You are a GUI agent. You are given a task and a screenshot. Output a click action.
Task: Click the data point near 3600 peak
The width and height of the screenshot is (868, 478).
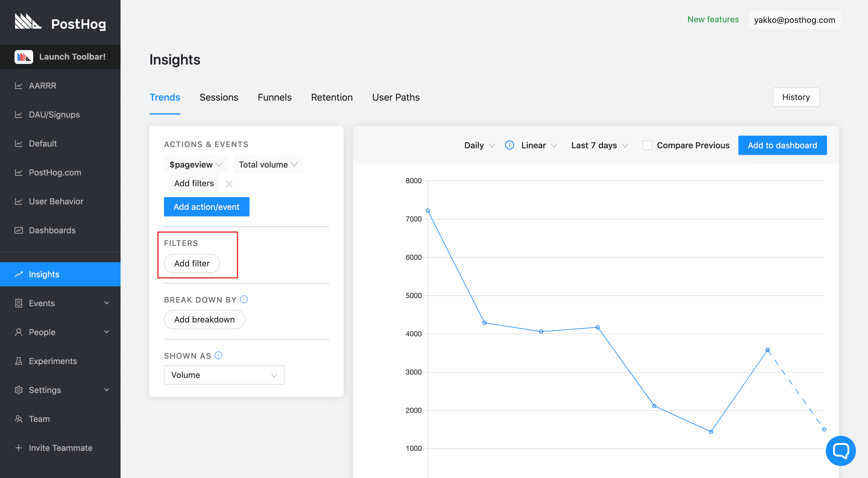coord(767,350)
